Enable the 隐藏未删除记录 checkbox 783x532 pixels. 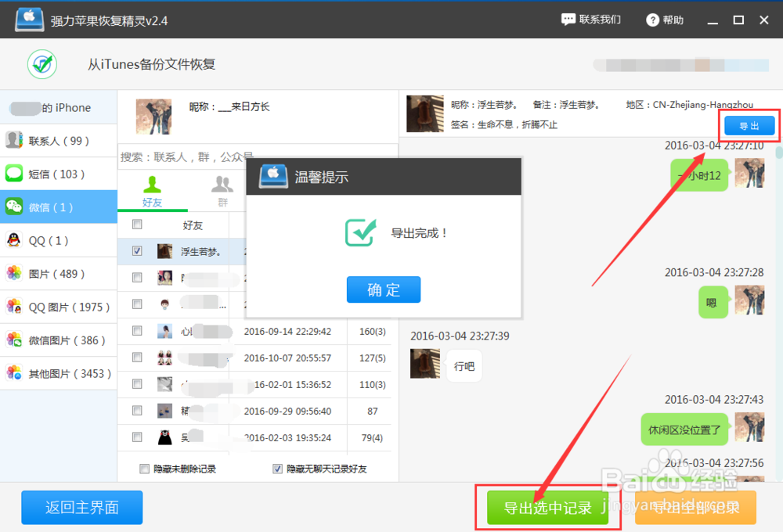click(144, 468)
